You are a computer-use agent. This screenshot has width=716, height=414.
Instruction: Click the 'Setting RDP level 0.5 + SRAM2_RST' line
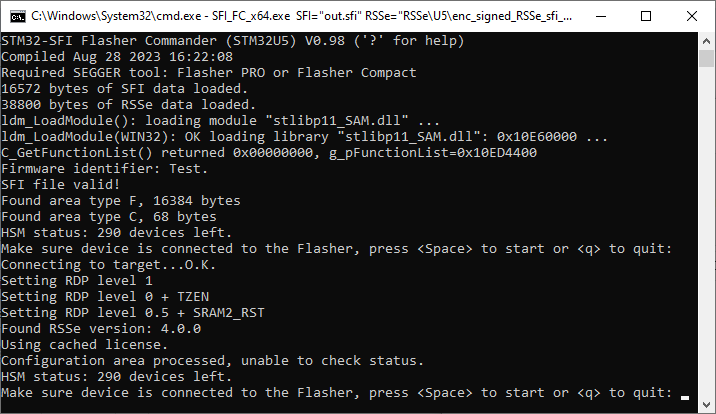[133, 313]
